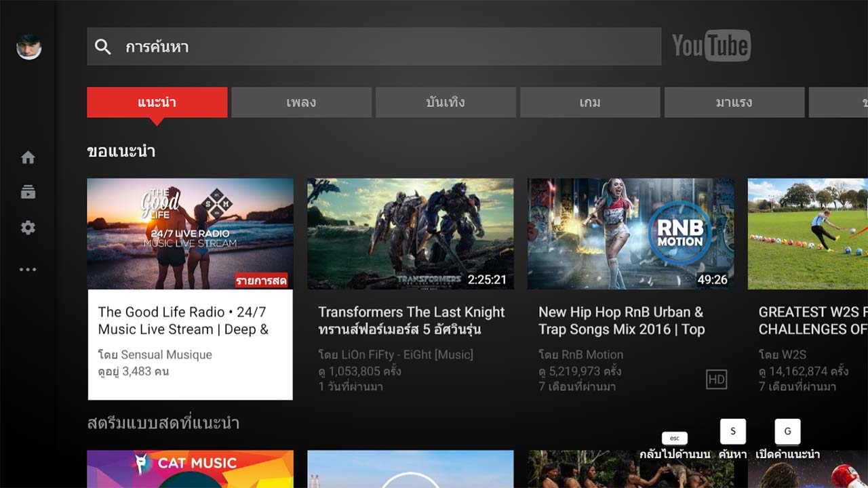This screenshot has height=488, width=868.
Task: Open Settings using the gear icon
Action: click(x=28, y=227)
